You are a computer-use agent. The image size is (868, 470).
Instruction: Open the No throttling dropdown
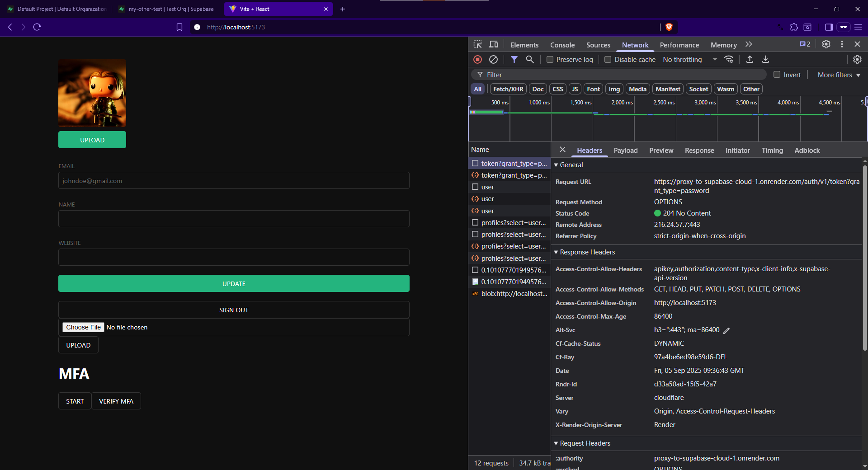coord(689,60)
